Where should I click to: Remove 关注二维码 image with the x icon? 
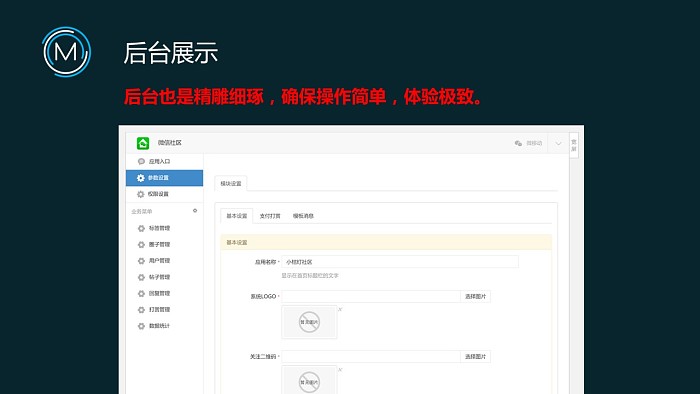(x=340, y=369)
